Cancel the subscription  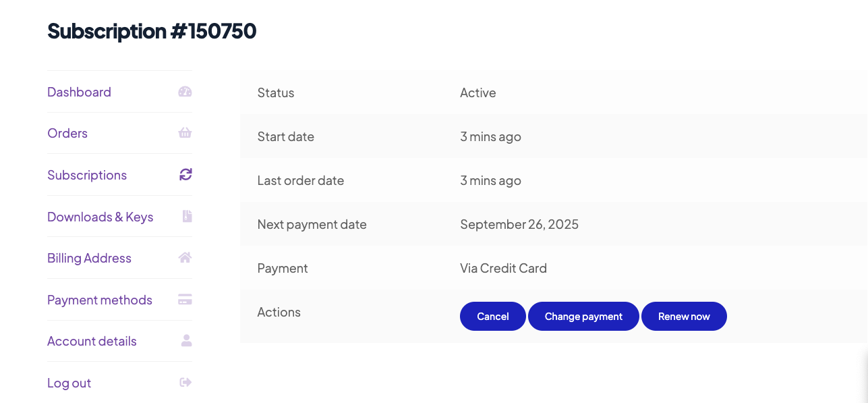click(x=492, y=316)
